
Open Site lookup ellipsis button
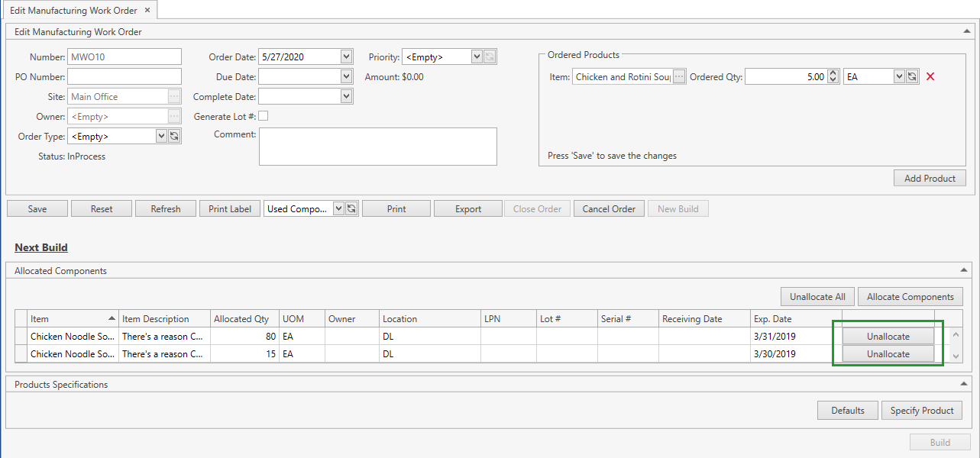click(x=174, y=96)
